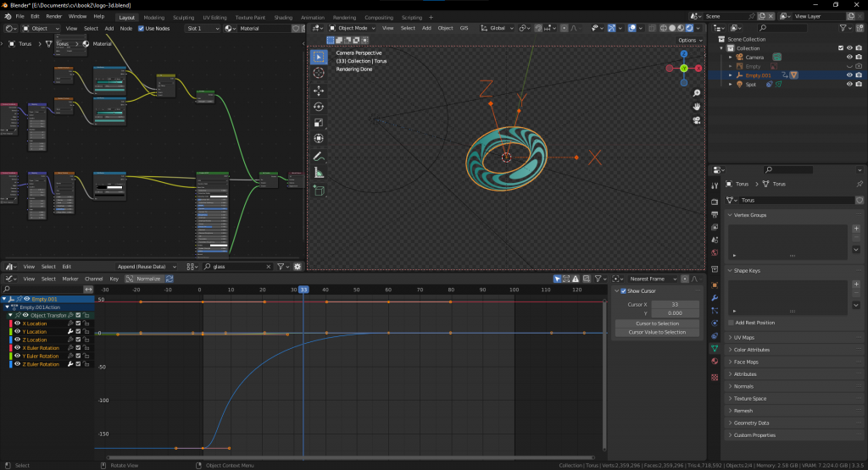Open the Scene properties tab
This screenshot has height=470, width=868.
[x=715, y=240]
